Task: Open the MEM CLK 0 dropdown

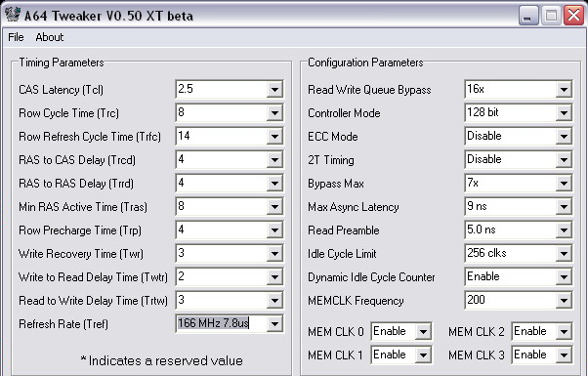Action: [x=423, y=331]
